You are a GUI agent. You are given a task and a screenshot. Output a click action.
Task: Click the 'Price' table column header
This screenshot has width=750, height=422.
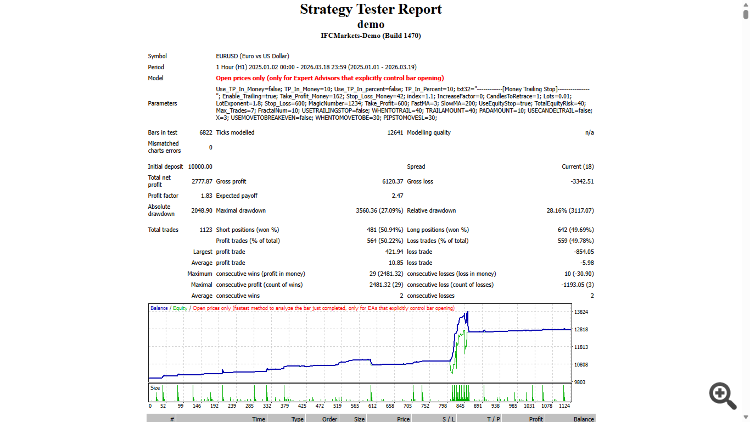403,419
